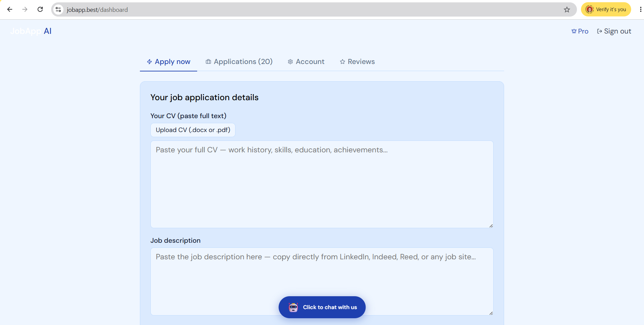Click Verify it's you button
This screenshot has height=325, width=644.
(606, 9)
